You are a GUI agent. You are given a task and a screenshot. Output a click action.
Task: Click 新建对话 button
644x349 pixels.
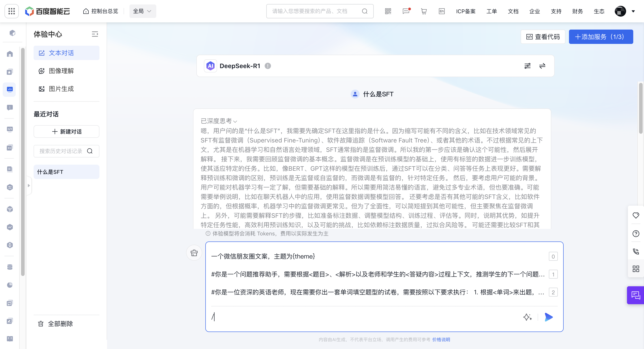click(67, 131)
